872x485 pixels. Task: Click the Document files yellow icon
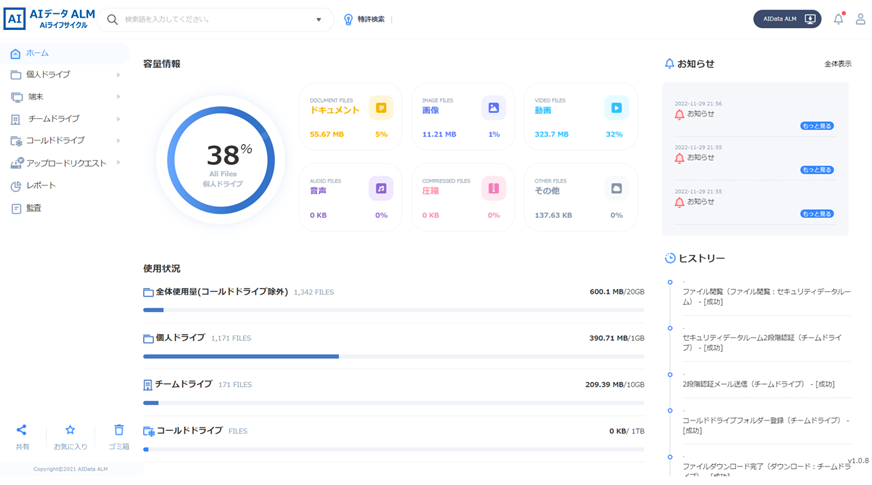click(x=381, y=108)
